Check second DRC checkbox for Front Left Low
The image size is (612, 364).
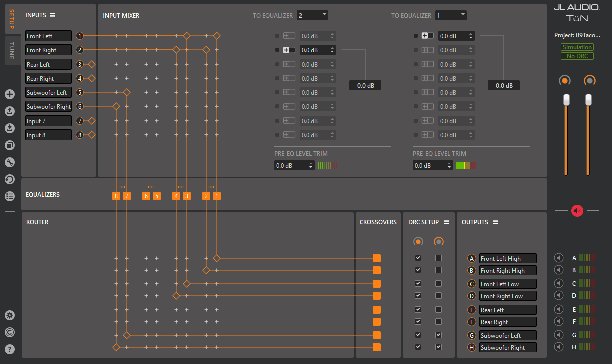pos(438,283)
